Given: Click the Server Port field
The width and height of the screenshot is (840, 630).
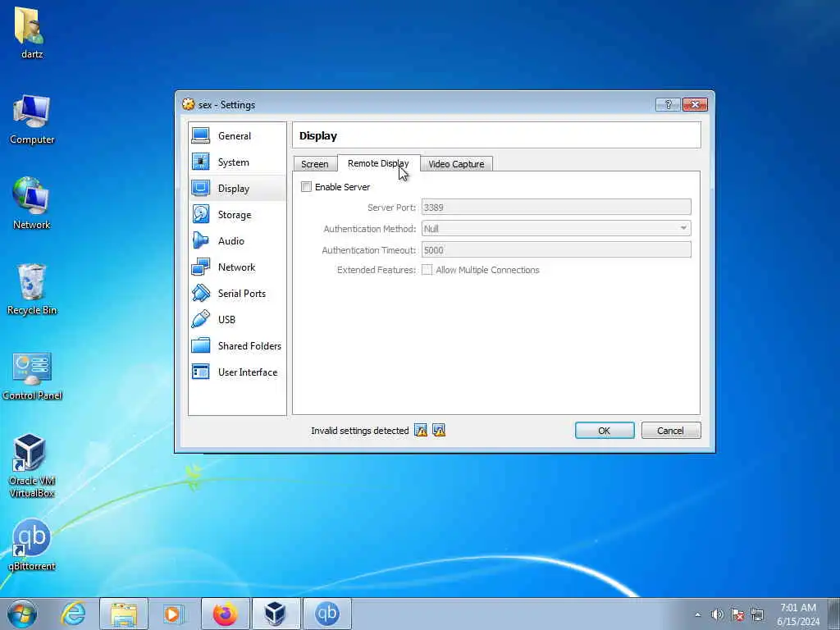Looking at the screenshot, I should [x=556, y=207].
